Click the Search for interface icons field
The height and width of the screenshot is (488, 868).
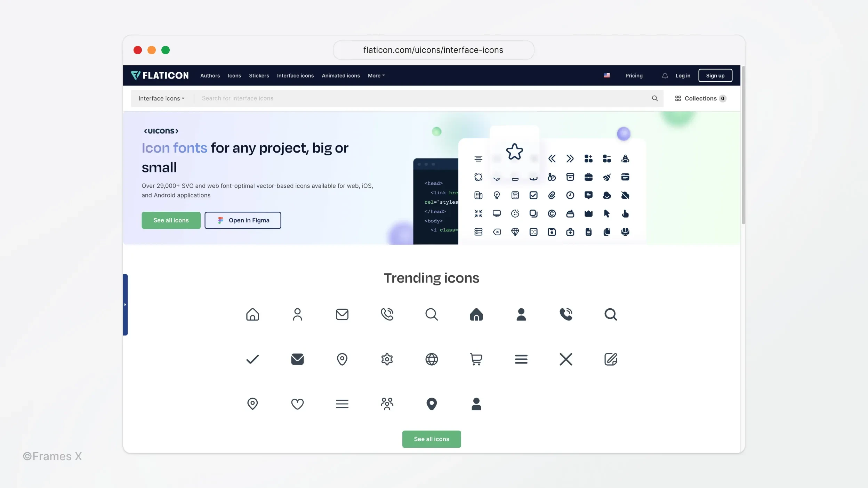tap(424, 98)
